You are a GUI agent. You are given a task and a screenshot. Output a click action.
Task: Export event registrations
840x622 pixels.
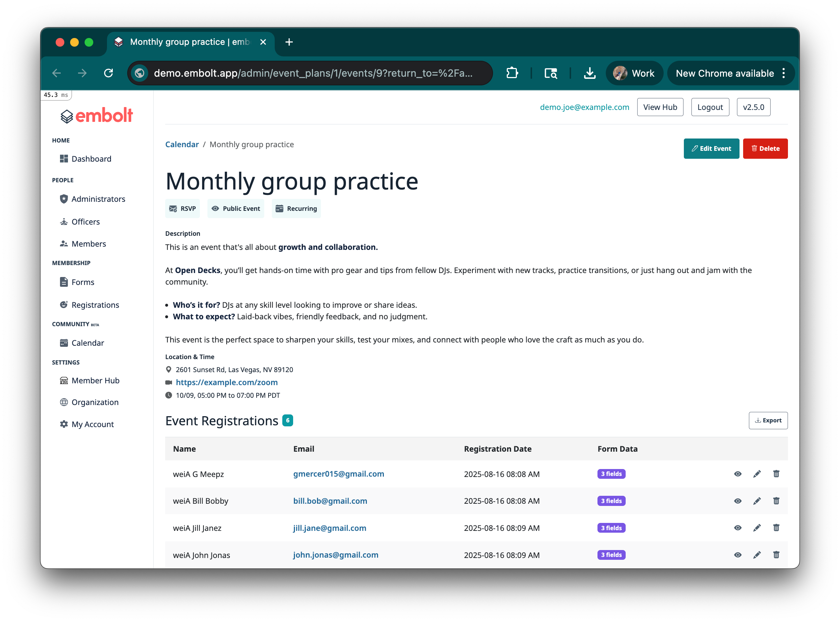(x=768, y=420)
